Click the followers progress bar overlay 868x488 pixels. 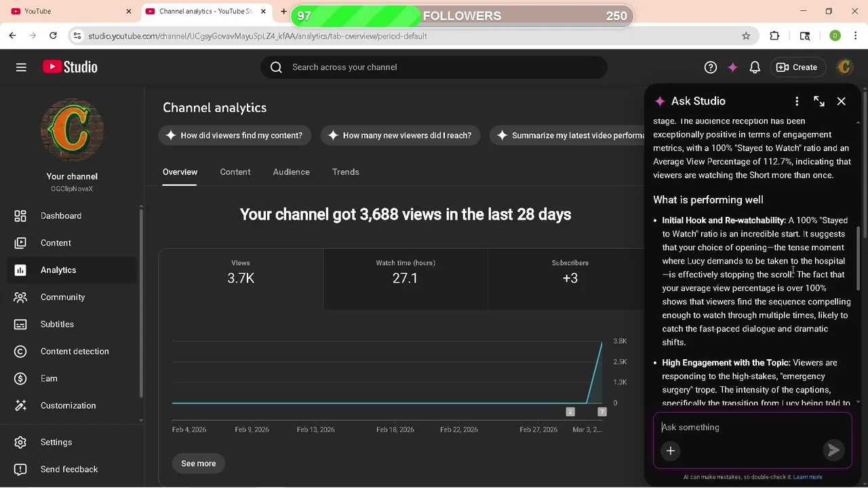462,16
